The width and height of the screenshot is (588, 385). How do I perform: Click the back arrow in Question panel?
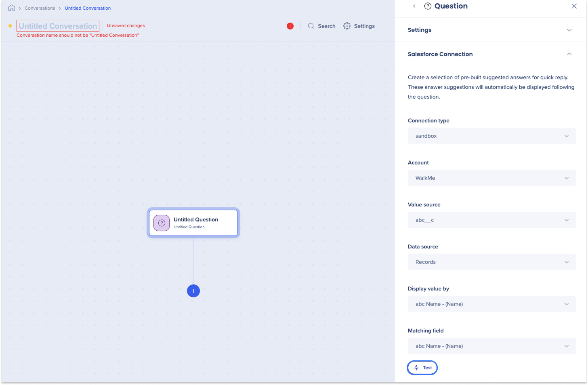coord(414,6)
